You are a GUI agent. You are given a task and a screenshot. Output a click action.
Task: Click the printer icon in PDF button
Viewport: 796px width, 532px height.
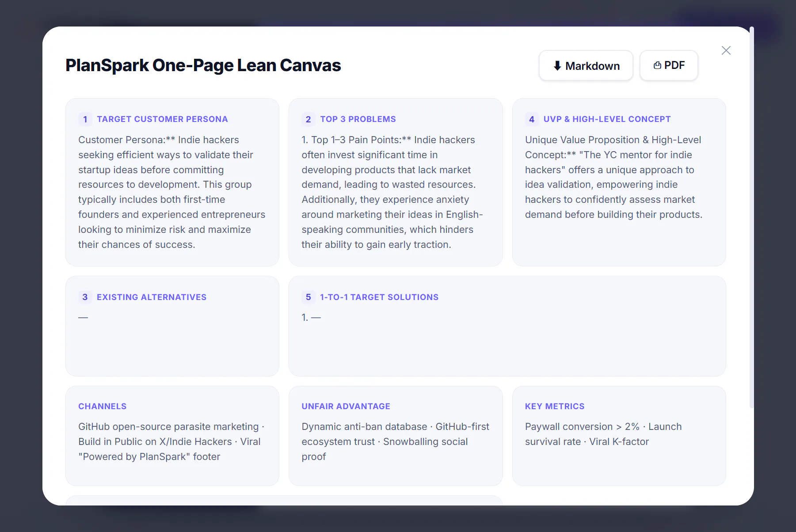click(657, 65)
